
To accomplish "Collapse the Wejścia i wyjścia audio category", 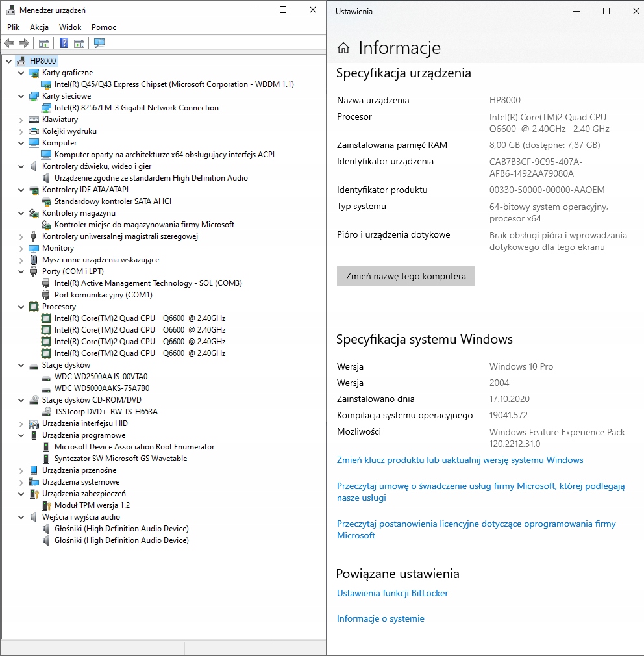I will pos(21,517).
